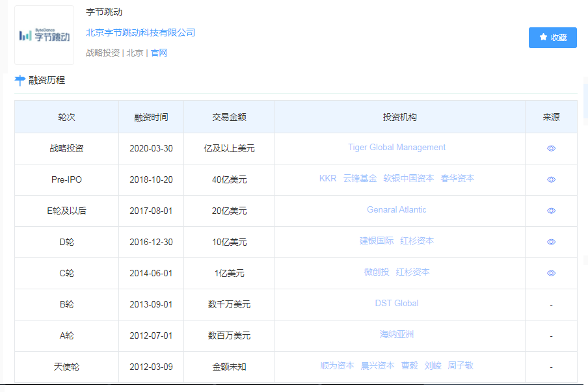Visit the 官网 official website link
This screenshot has width=588, height=392.
coord(159,53)
